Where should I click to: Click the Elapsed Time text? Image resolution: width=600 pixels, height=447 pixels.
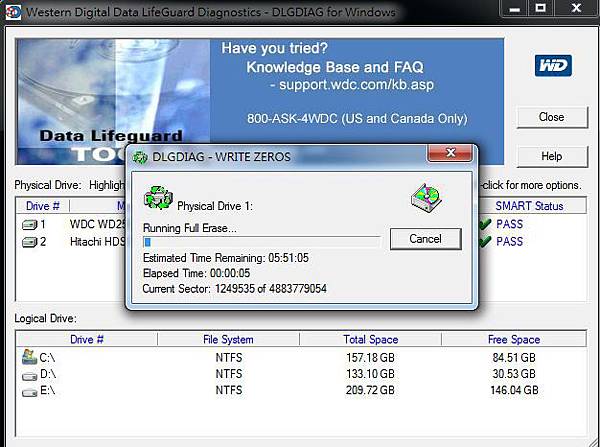(197, 273)
